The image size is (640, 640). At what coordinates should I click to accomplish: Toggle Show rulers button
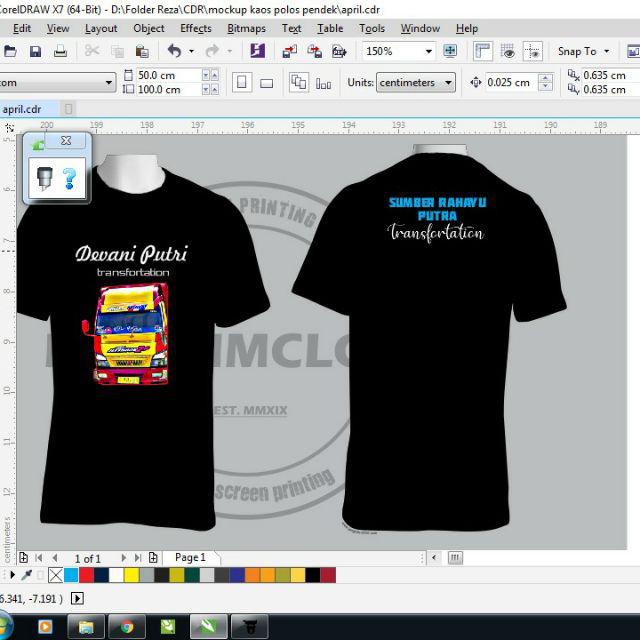pyautogui.click(x=482, y=51)
